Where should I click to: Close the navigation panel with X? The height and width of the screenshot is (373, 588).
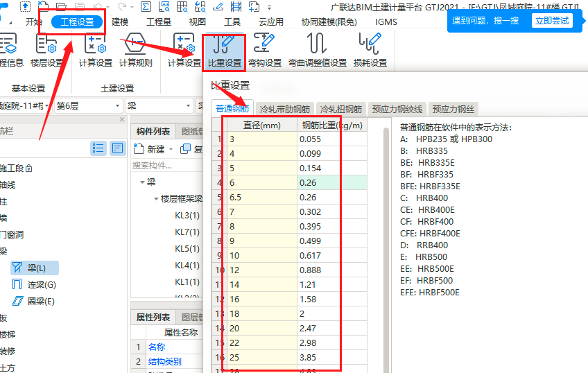click(x=122, y=119)
